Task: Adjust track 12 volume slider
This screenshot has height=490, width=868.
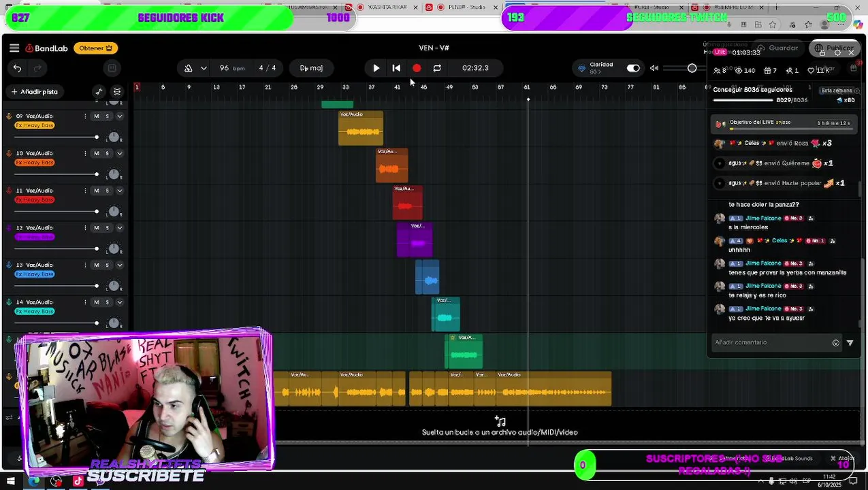Action: 57,248
